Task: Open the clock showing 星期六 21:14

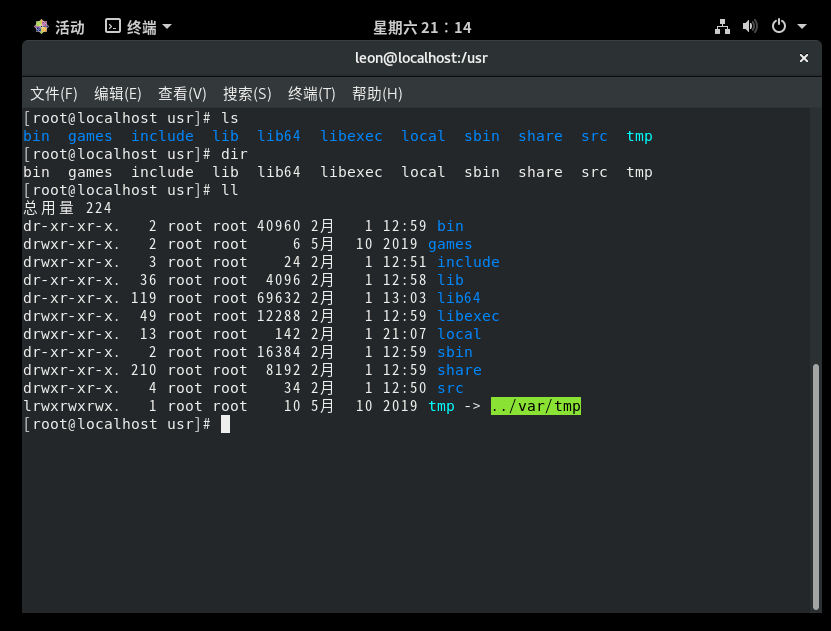Action: tap(422, 27)
